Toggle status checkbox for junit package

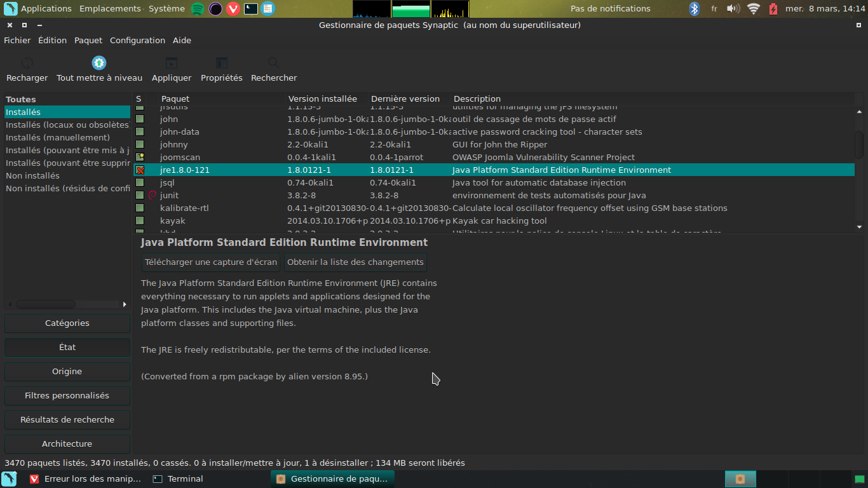point(140,195)
